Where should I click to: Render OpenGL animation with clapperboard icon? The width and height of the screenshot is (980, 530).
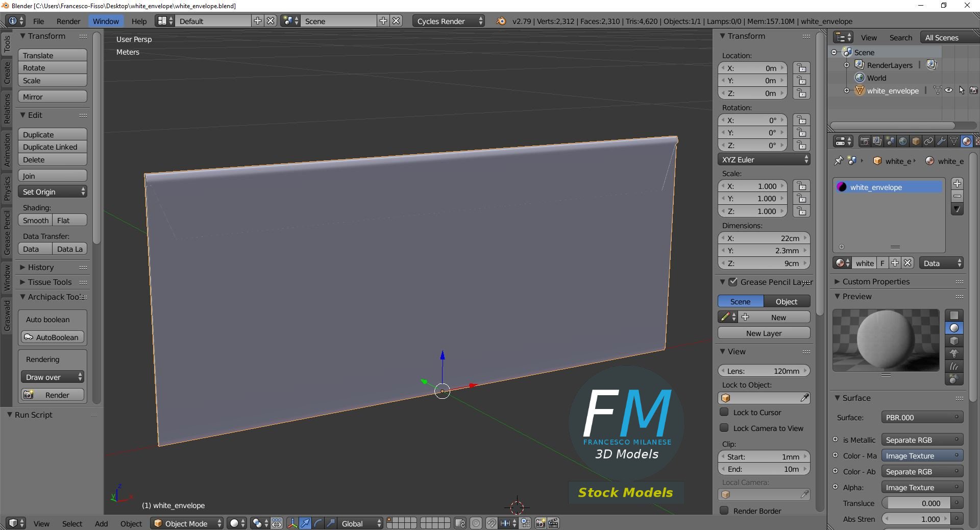(553, 523)
